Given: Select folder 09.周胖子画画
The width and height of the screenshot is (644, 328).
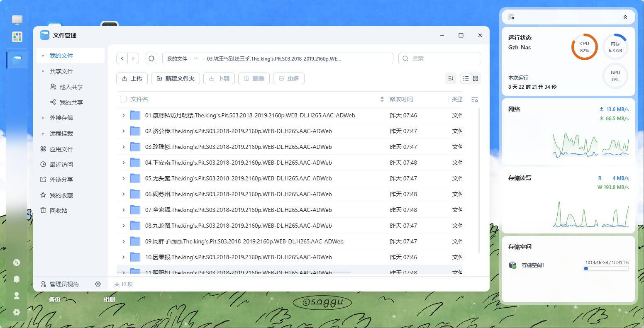Looking at the screenshot, I should click(x=289, y=241).
